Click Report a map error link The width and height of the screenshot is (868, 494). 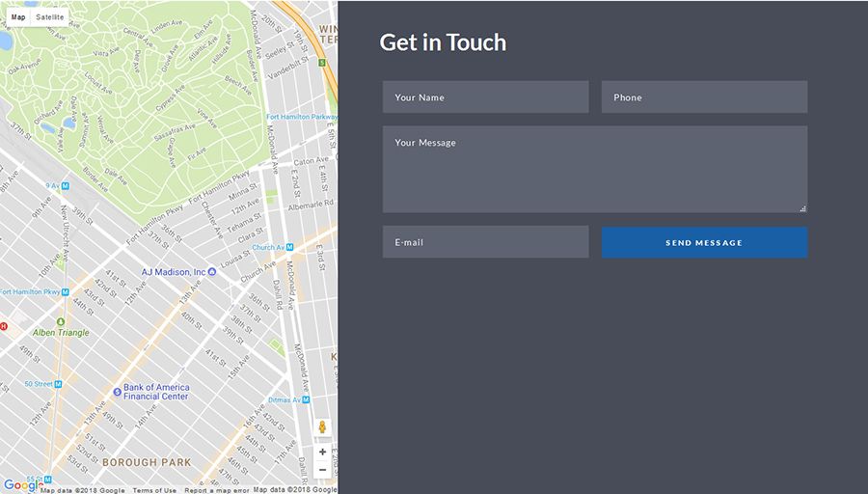tap(216, 490)
